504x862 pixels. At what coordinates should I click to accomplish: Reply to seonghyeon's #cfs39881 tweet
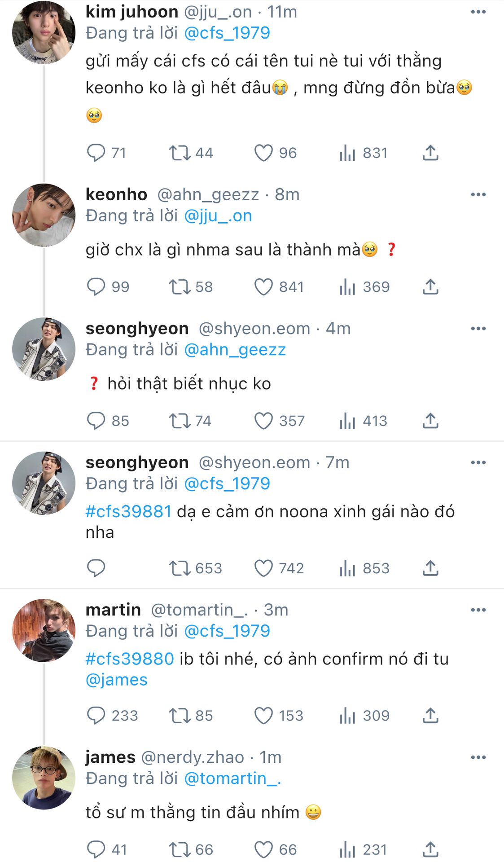pos(96,568)
